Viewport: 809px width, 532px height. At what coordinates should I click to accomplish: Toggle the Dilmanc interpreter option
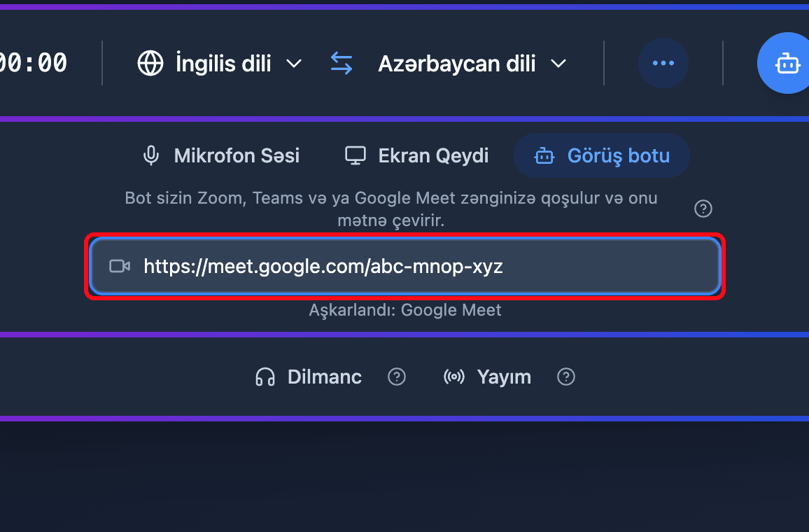tap(309, 377)
